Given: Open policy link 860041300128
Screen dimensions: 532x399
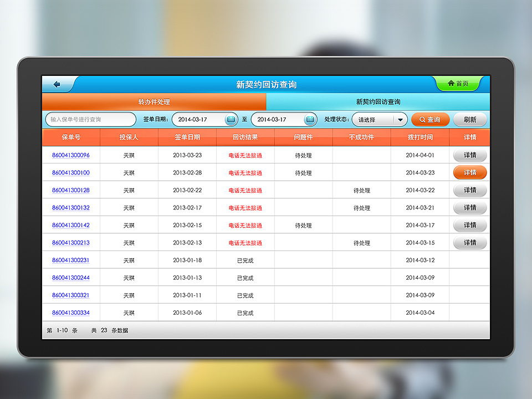Looking at the screenshot, I should tap(71, 190).
